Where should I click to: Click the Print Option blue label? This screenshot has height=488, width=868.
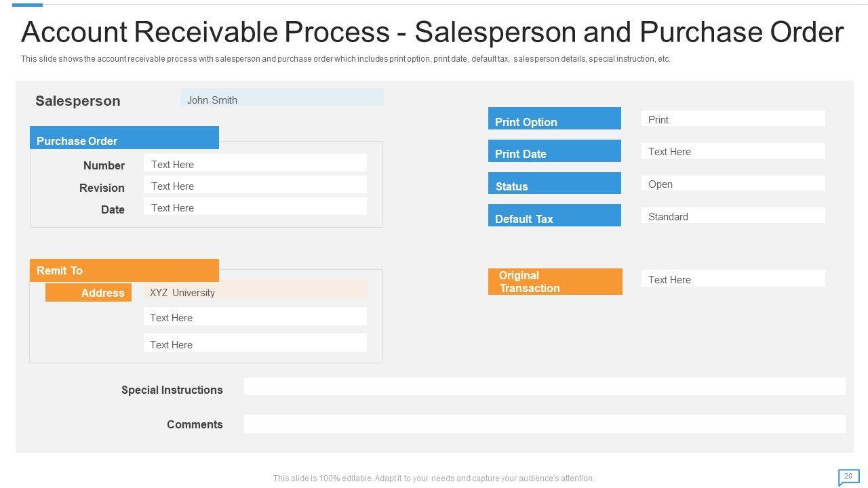554,119
